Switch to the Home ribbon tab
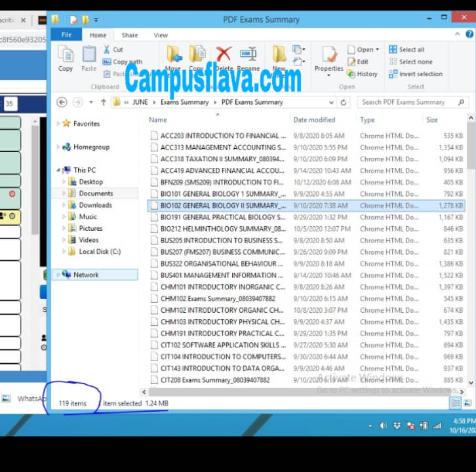This screenshot has width=476, height=472. coord(98,35)
